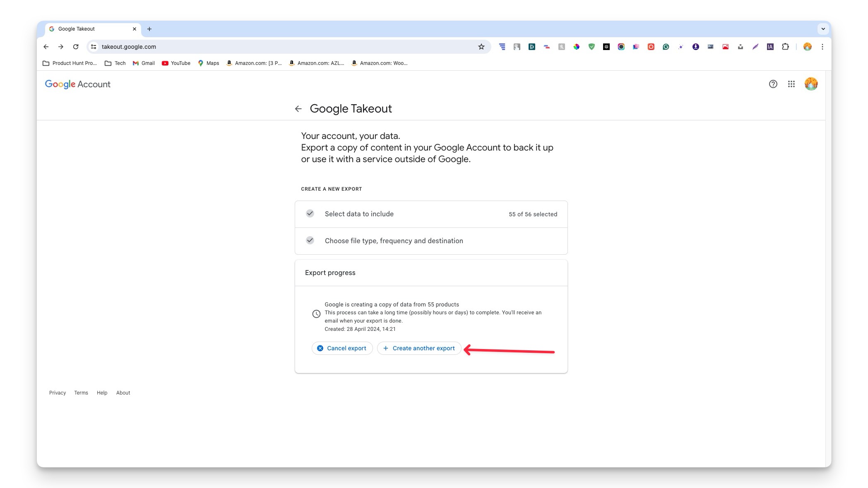Image resolution: width=868 pixels, height=488 pixels.
Task: Open the Google Account avatar on page
Action: (811, 84)
